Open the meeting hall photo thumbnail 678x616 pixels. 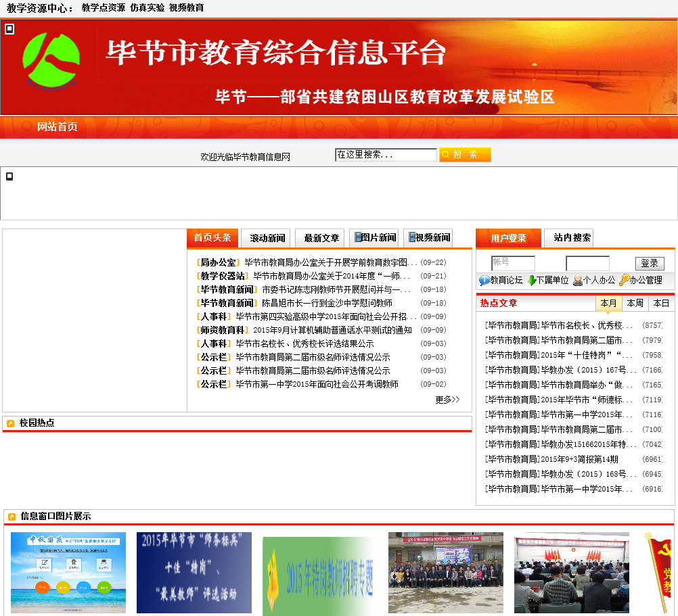pyautogui.click(x=572, y=573)
